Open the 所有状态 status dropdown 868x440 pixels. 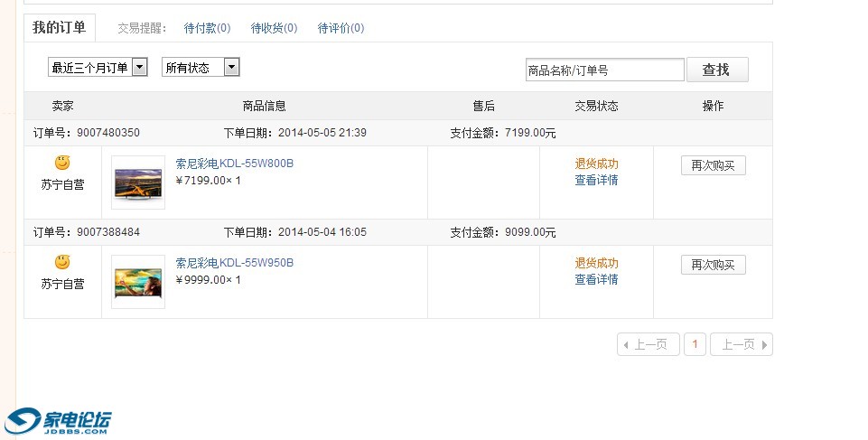[231, 67]
